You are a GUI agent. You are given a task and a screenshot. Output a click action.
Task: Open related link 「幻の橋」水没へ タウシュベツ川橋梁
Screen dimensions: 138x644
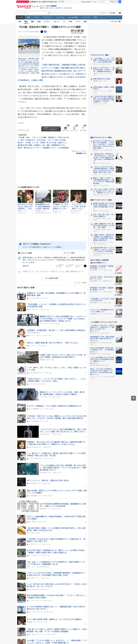43,137
